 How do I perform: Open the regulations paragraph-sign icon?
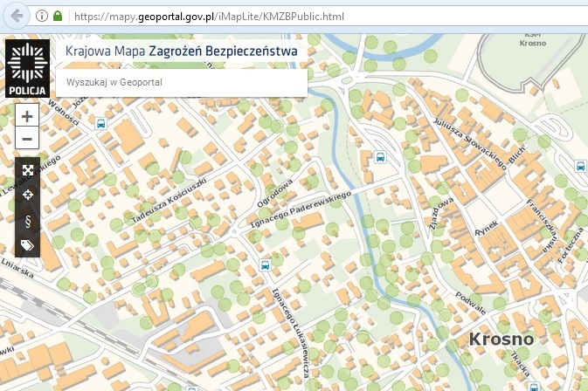28,222
